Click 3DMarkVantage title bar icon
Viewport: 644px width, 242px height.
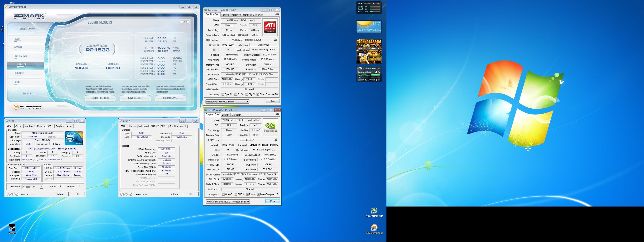point(7,7)
